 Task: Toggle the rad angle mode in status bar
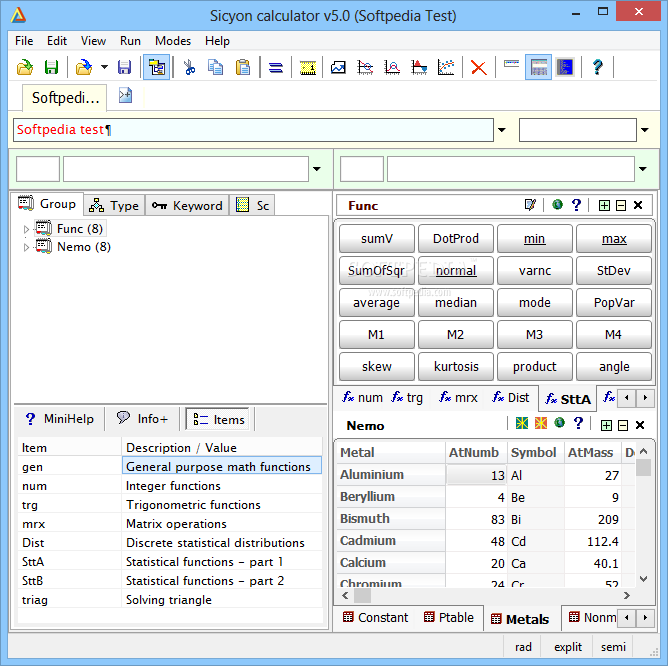click(x=523, y=647)
